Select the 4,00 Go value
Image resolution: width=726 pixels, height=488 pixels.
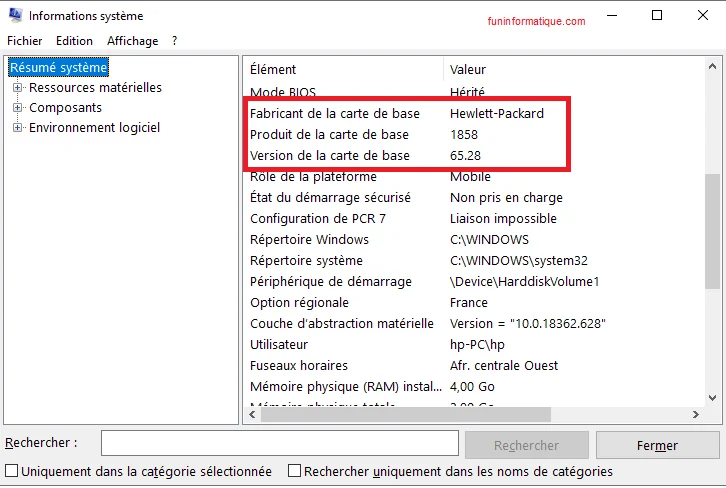(x=472, y=387)
